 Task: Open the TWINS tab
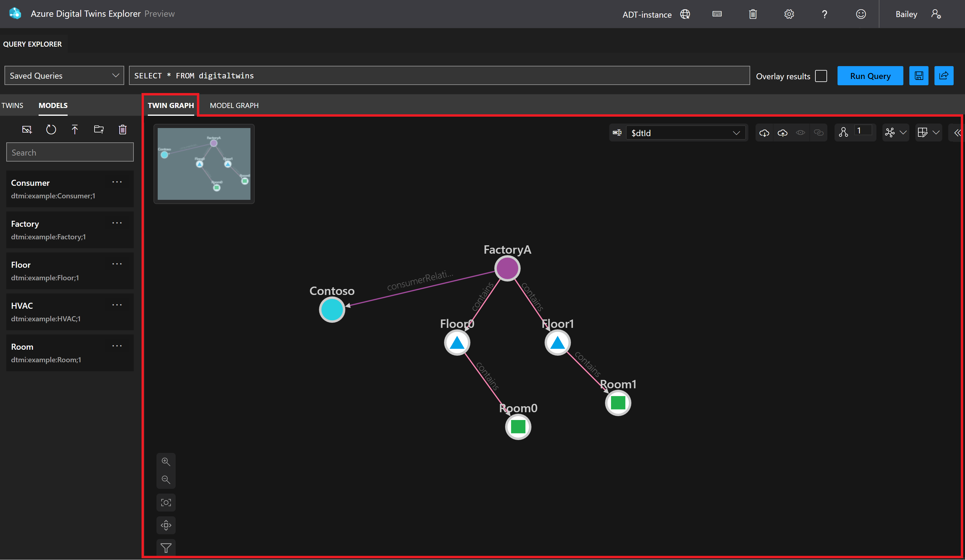[12, 105]
